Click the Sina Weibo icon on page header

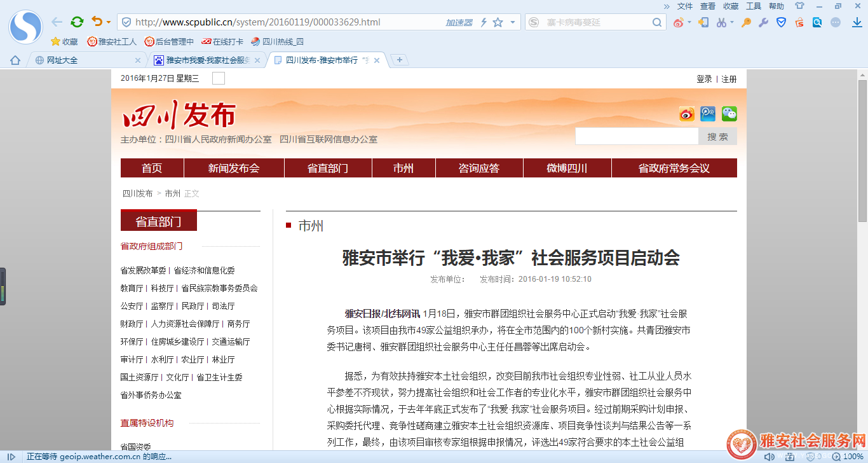(x=687, y=114)
